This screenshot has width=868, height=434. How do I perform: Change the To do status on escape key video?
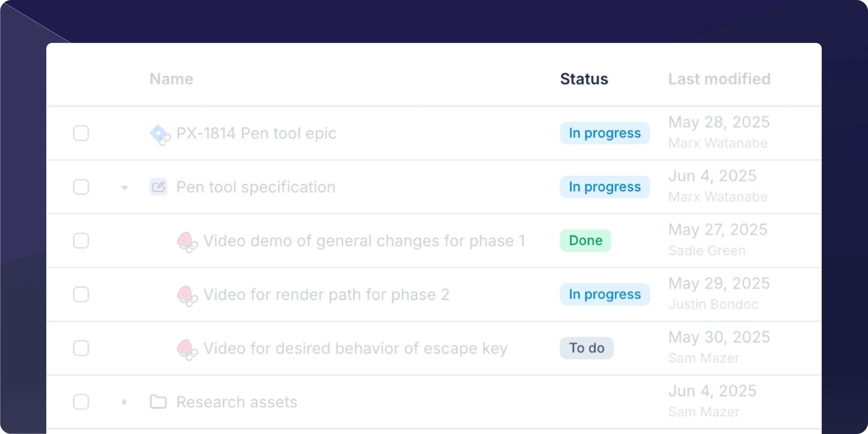point(586,348)
